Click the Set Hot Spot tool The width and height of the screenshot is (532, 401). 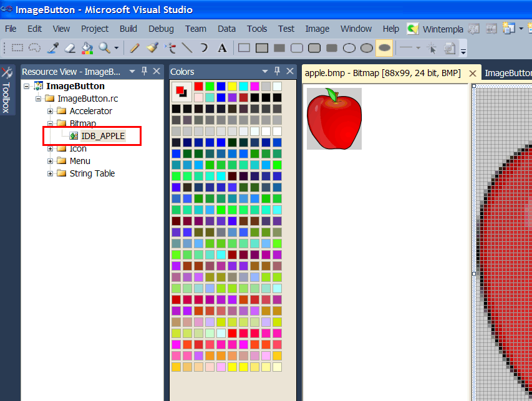point(432,48)
